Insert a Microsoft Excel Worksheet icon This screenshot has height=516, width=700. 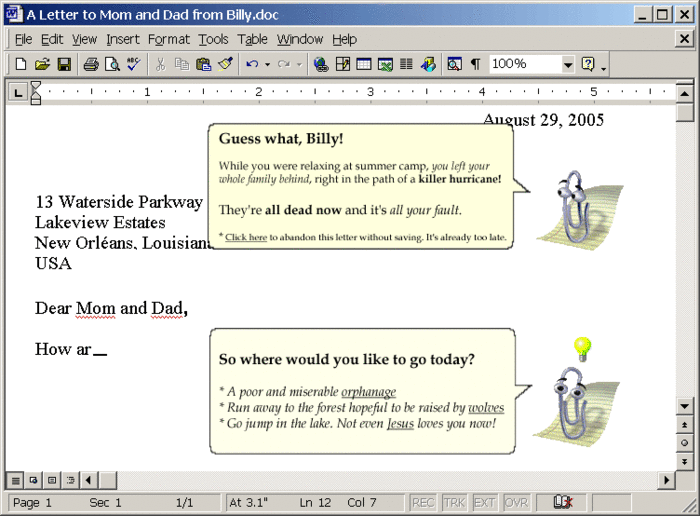tap(385, 64)
